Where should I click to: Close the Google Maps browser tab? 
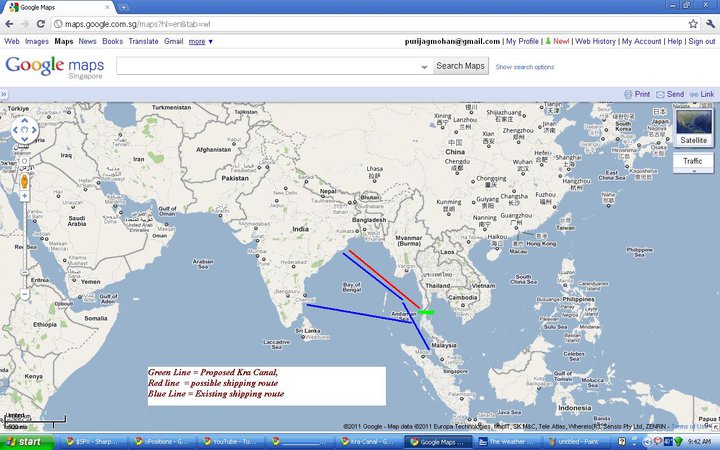click(108, 7)
